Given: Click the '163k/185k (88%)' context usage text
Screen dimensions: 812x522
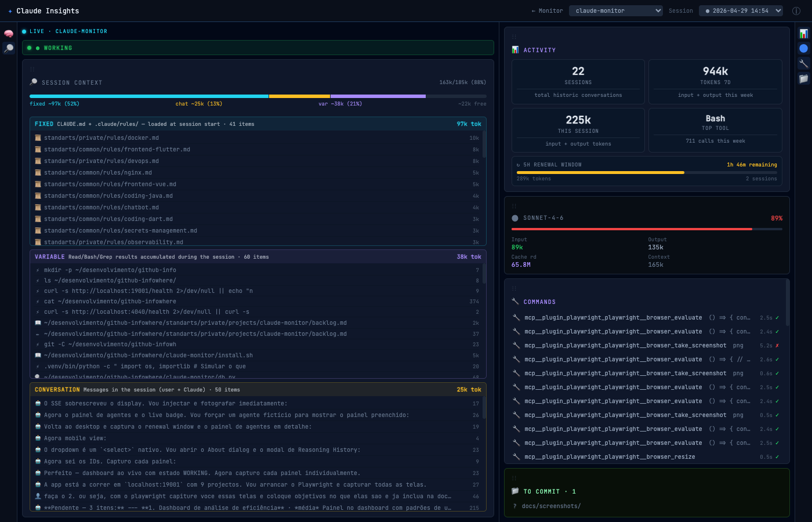Looking at the screenshot, I should tap(463, 82).
